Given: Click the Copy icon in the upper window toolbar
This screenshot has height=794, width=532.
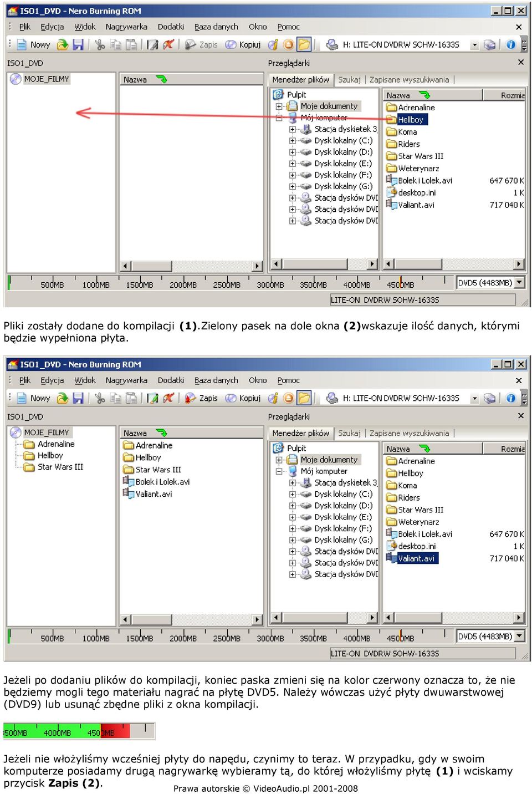Looking at the screenshot, I should 116,45.
